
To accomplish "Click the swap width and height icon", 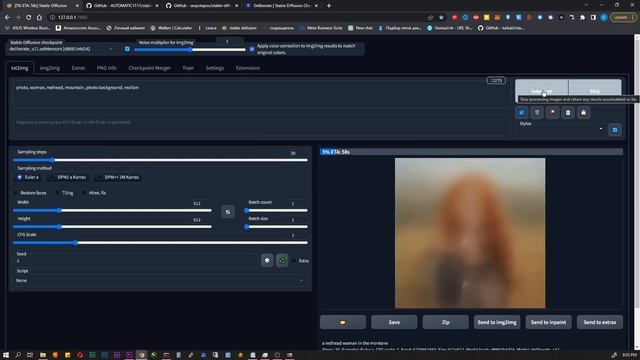I will [x=228, y=212].
